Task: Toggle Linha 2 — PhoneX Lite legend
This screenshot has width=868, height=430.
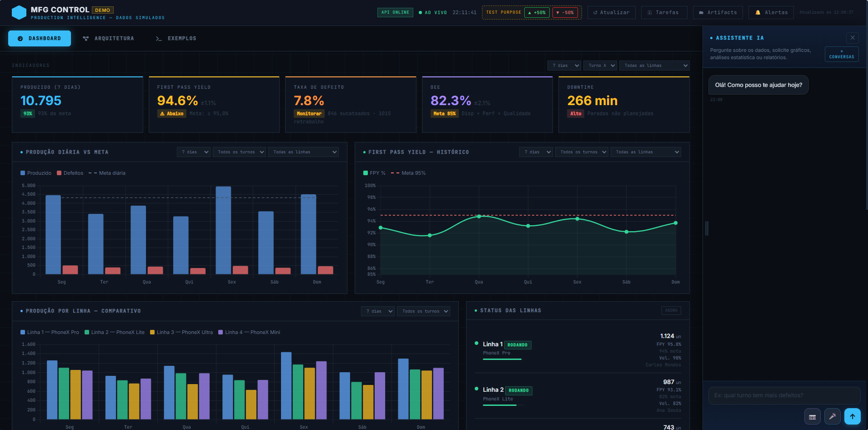Action: point(115,332)
